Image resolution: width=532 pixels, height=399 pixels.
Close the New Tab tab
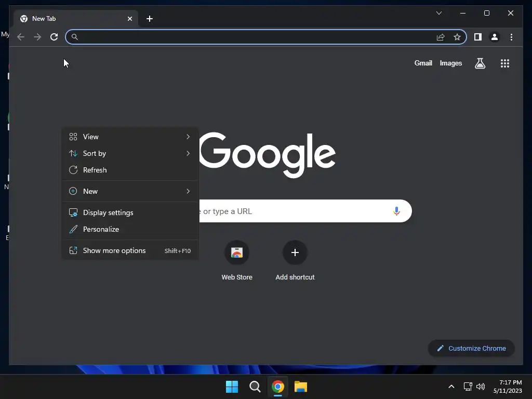click(x=129, y=19)
